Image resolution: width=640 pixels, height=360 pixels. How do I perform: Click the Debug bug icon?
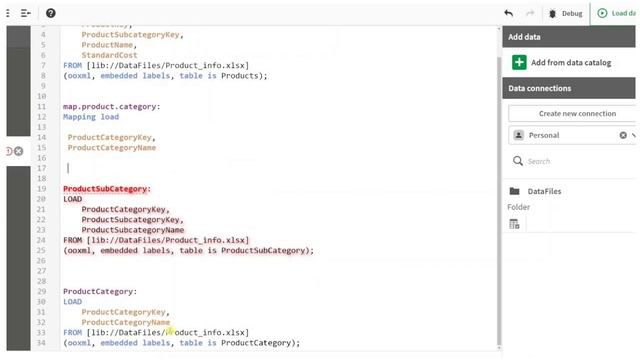click(x=552, y=13)
